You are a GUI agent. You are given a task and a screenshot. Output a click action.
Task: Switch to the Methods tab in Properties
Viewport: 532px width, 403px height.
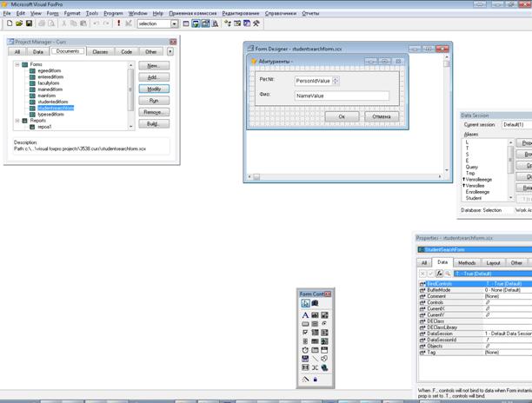[467, 262]
